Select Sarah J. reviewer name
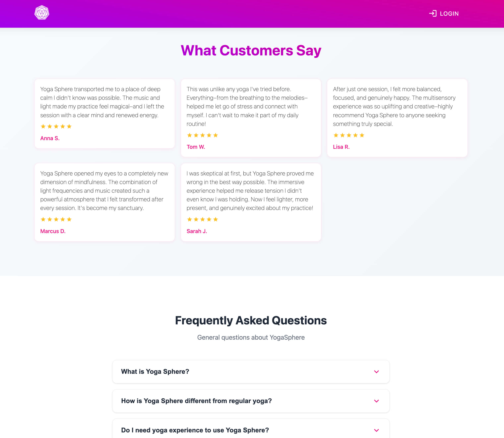The width and height of the screenshot is (504, 438). [197, 231]
